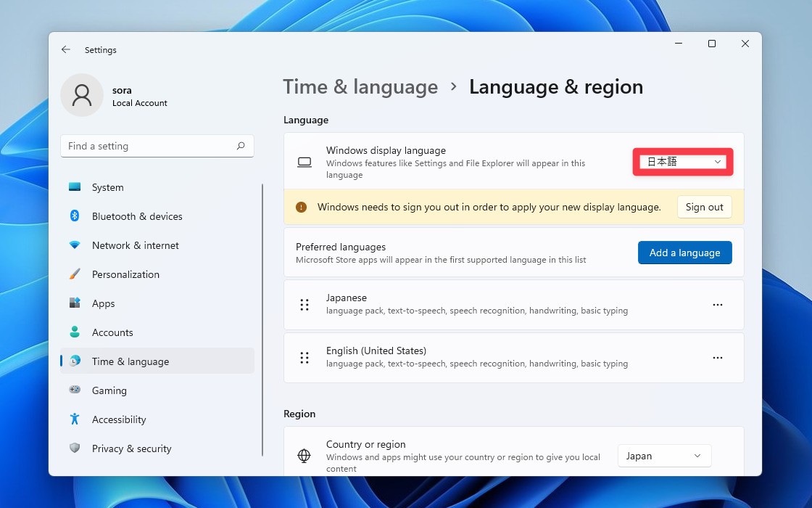
Task: Open Bluetooth & devices settings
Action: tap(157, 216)
